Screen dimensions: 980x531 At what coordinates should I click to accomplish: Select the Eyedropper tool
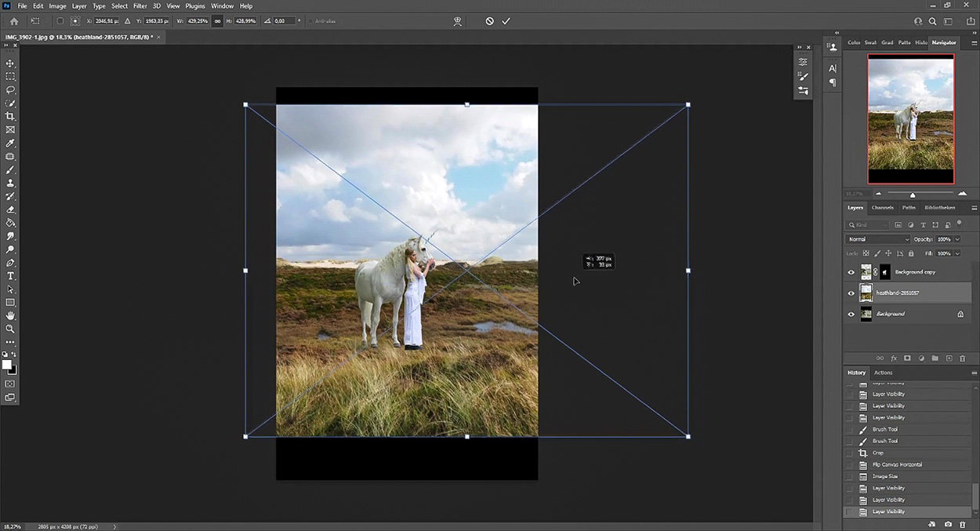[x=10, y=144]
